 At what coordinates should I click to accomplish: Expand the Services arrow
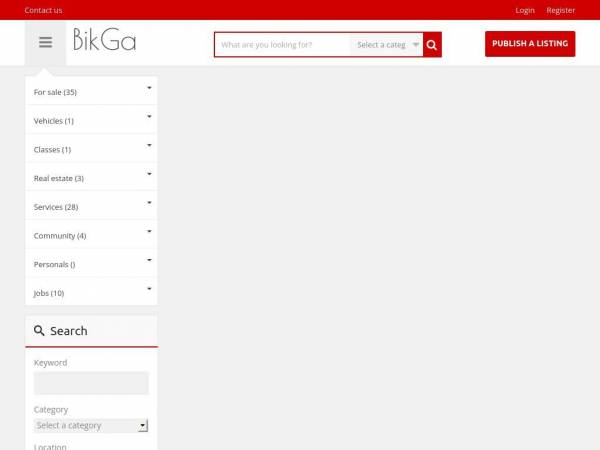click(x=149, y=203)
